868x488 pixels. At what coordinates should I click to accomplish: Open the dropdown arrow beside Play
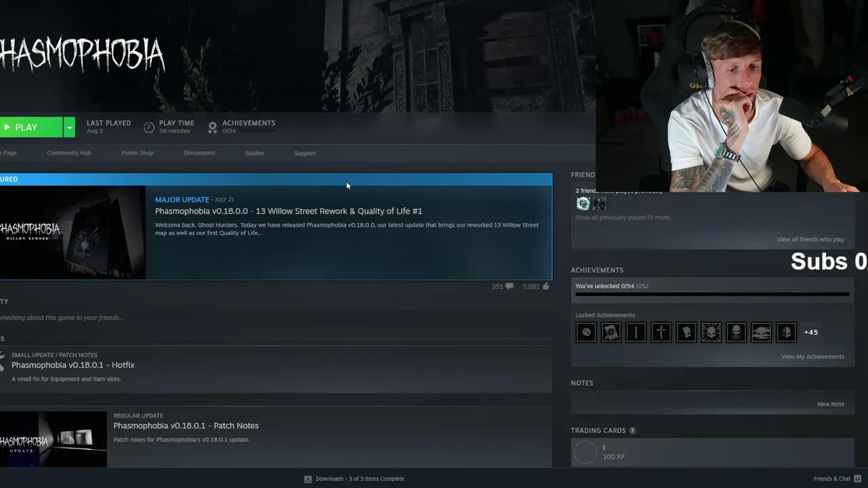(69, 127)
